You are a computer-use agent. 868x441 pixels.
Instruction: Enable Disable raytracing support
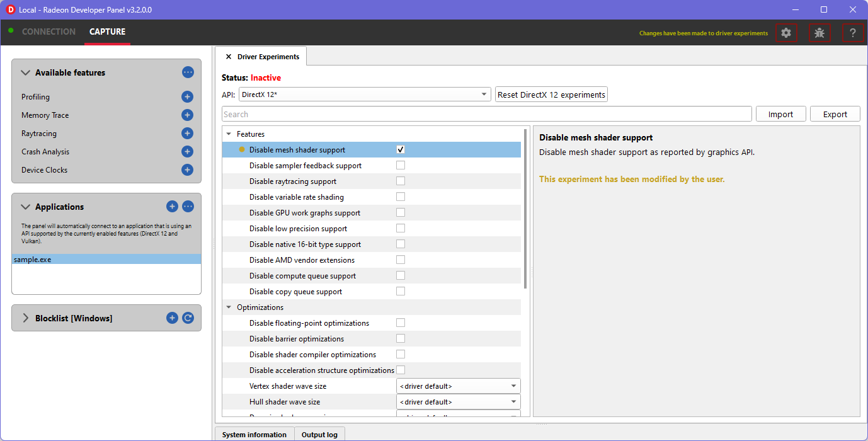point(400,181)
